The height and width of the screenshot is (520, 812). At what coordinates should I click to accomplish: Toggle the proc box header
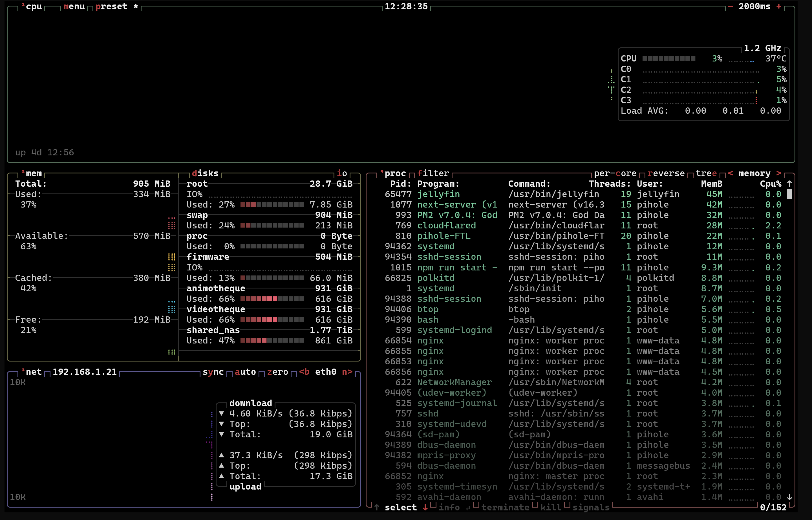coord(393,173)
